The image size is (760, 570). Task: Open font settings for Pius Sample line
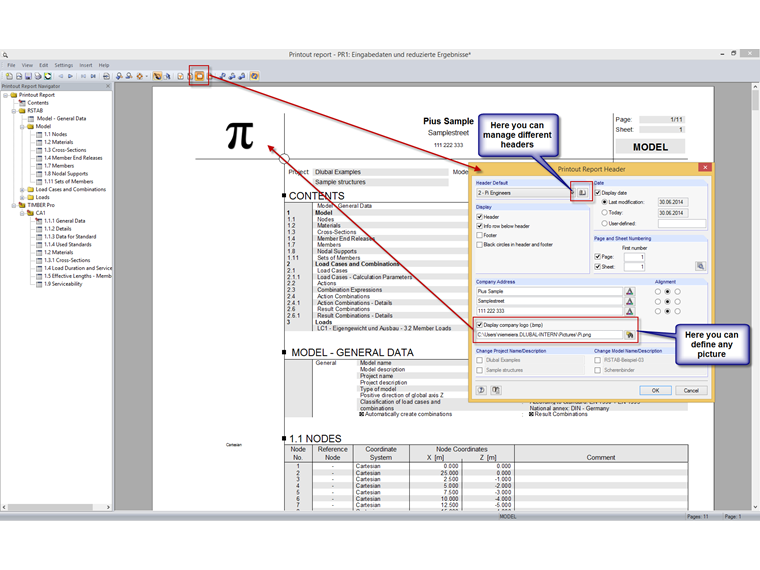point(629,291)
